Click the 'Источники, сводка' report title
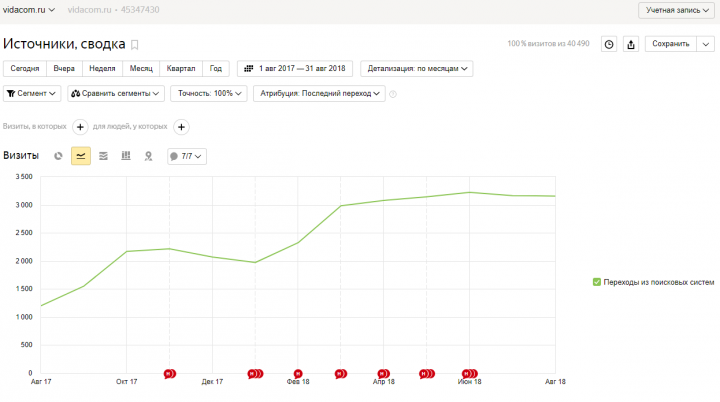The width and height of the screenshot is (720, 402). (x=64, y=44)
